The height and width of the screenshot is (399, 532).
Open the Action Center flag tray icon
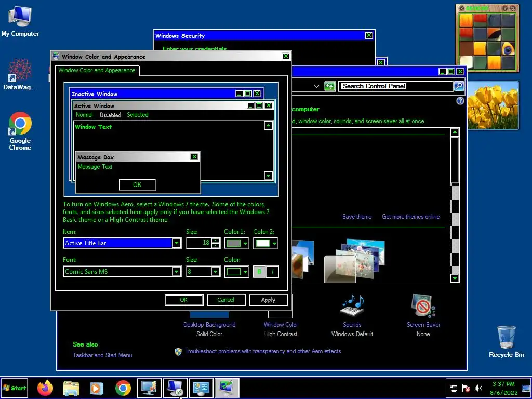[x=466, y=388]
